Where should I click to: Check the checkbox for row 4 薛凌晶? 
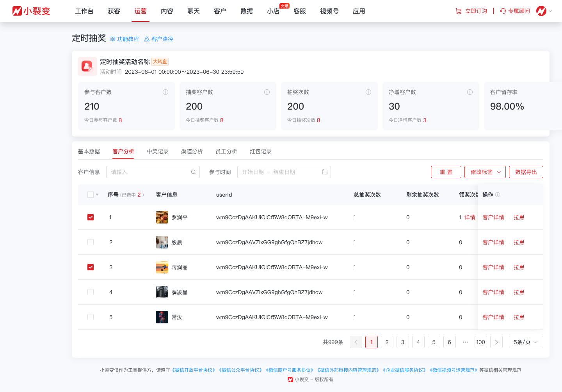point(91,292)
